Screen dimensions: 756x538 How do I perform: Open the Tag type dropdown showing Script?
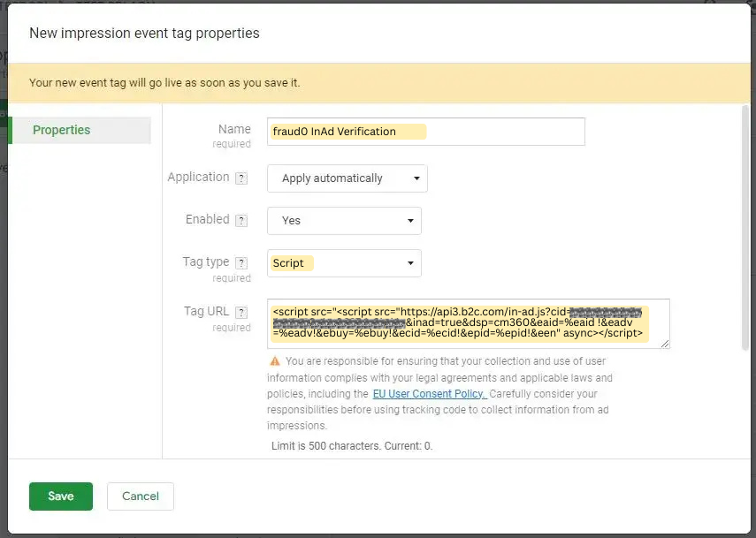344,263
